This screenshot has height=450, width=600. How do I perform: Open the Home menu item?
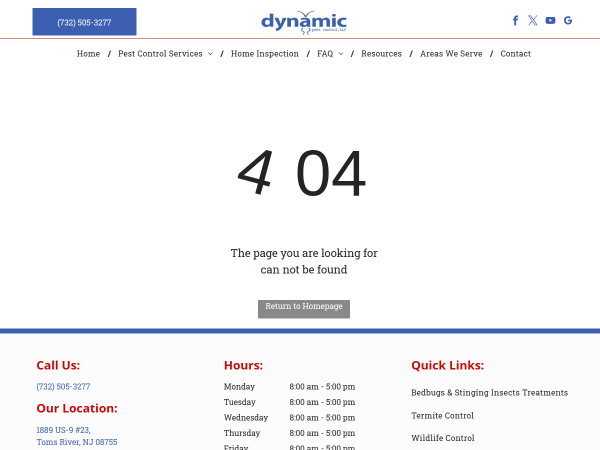(x=88, y=54)
